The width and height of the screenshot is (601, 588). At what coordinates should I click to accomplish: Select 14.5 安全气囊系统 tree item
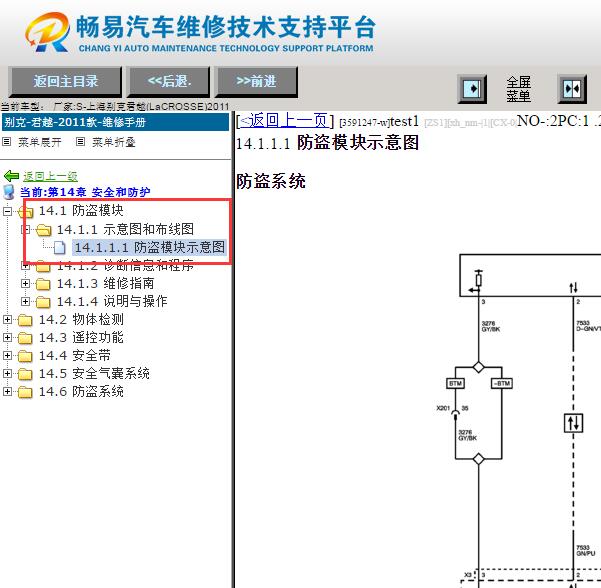94,373
